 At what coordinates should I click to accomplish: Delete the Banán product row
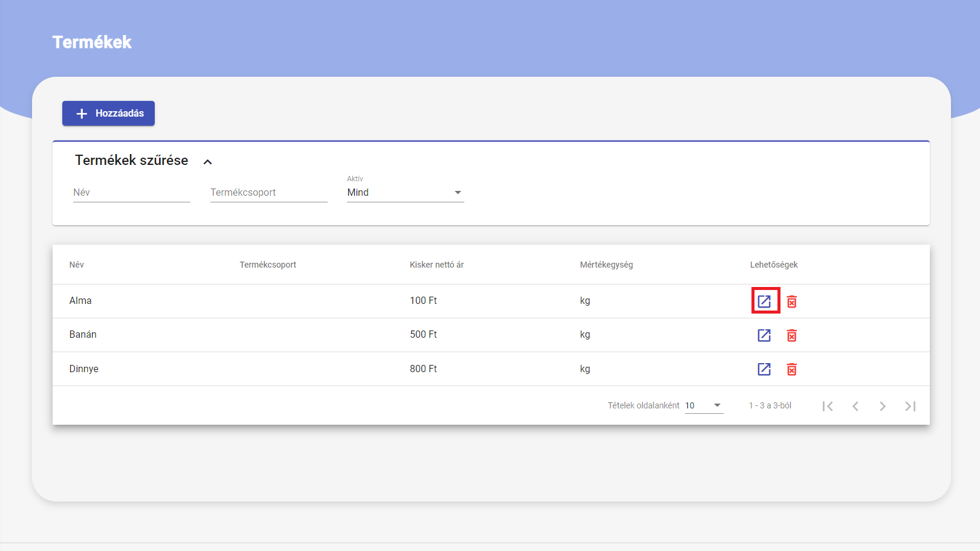791,335
